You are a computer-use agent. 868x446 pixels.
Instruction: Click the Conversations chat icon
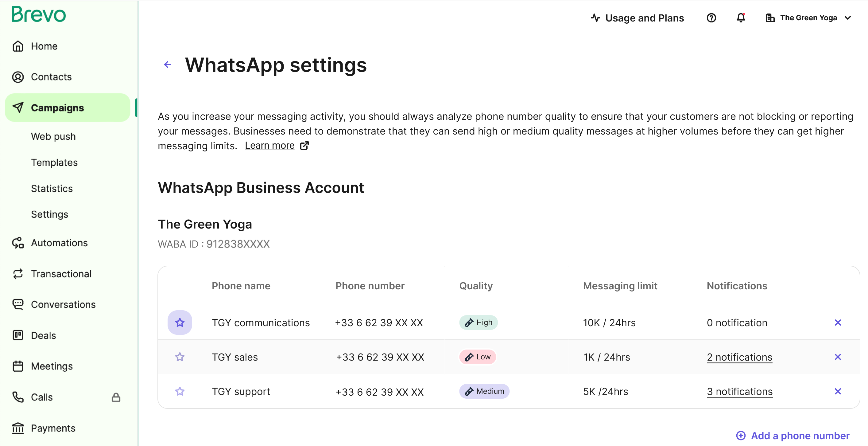[18, 304]
